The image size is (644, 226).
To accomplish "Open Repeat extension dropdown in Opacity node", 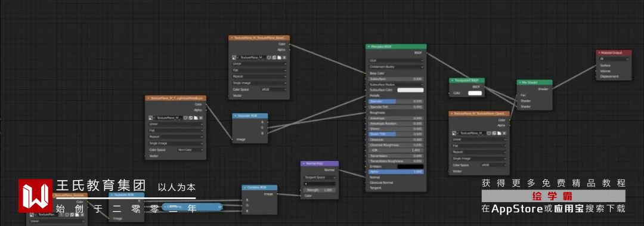I will tap(479, 152).
